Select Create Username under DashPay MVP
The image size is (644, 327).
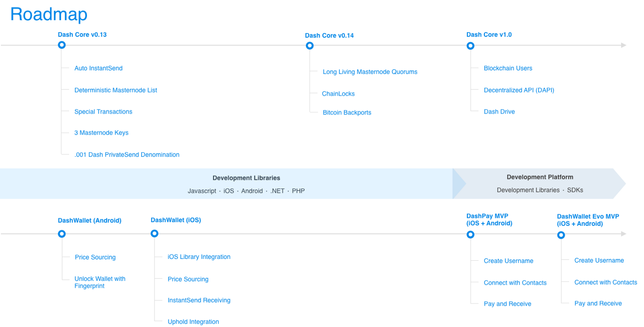(x=509, y=261)
